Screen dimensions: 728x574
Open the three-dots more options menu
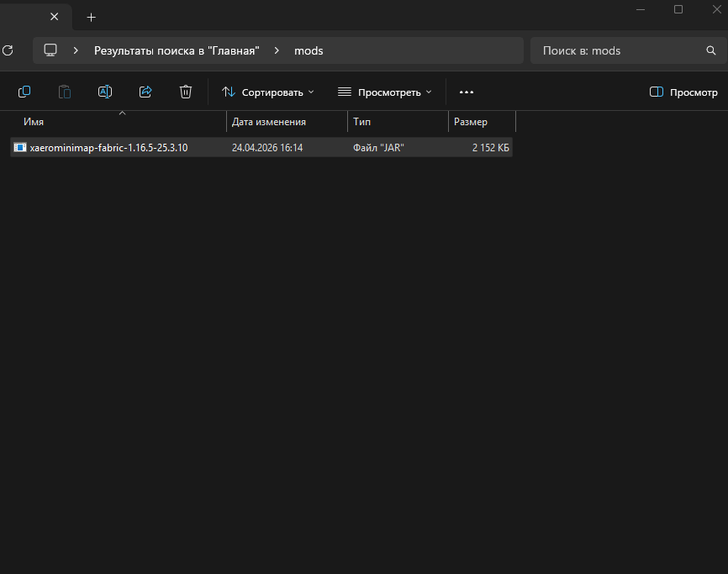point(467,92)
